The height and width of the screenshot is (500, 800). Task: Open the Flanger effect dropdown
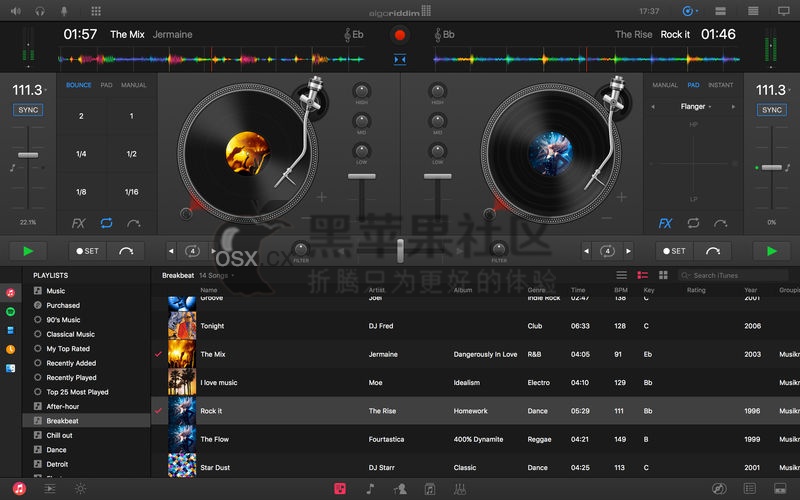pos(695,106)
